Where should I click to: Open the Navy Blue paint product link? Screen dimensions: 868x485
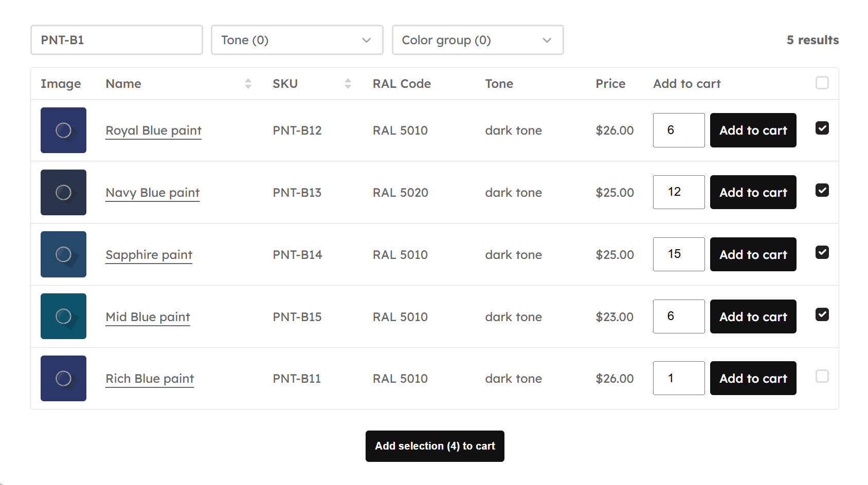pos(152,193)
